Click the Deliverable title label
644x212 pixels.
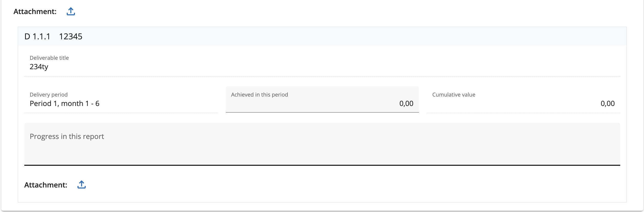coord(49,58)
